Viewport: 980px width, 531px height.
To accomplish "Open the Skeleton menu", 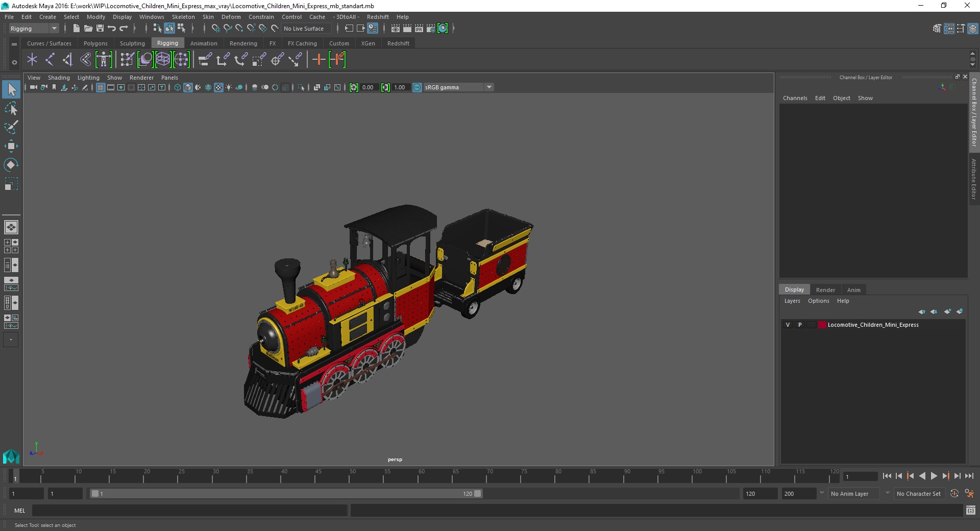I will (x=183, y=17).
